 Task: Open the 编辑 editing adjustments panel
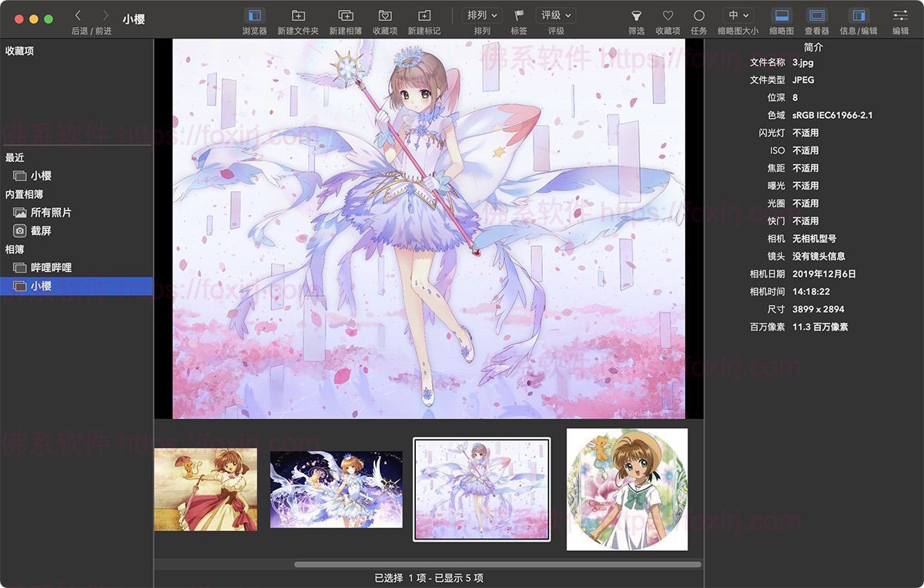click(899, 15)
